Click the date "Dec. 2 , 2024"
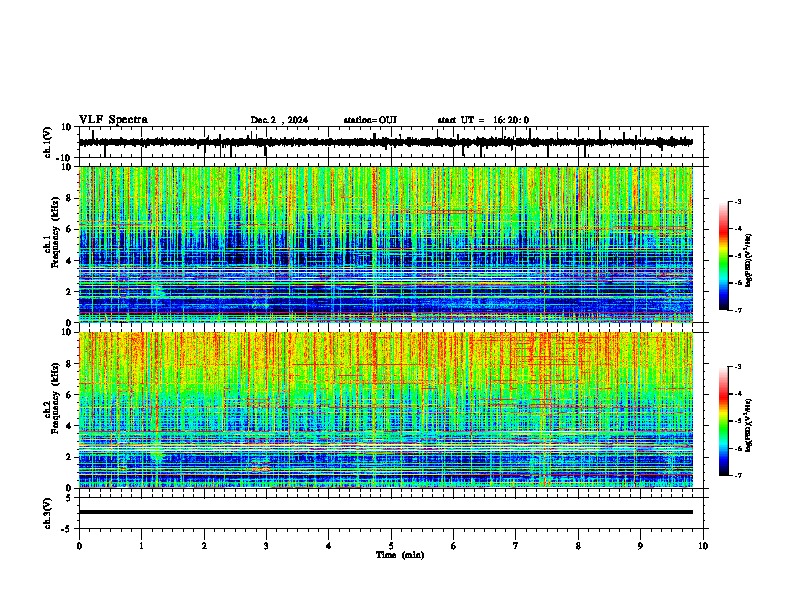 click(279, 120)
